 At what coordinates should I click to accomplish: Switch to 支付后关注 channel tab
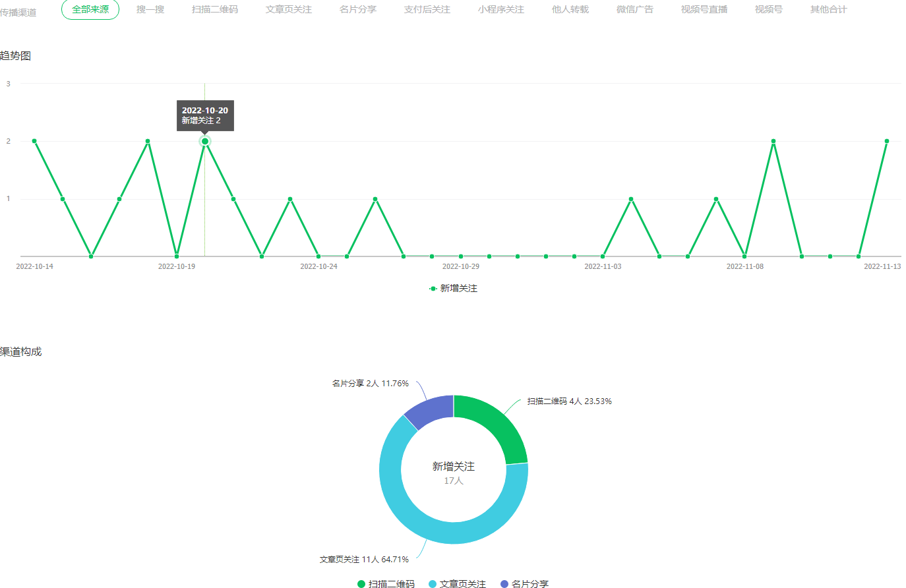427,9
